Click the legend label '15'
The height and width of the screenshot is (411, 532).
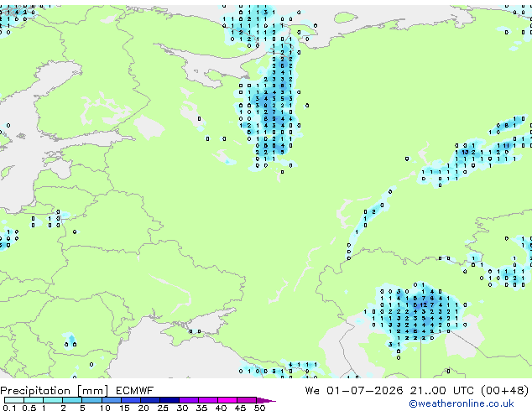point(124,408)
